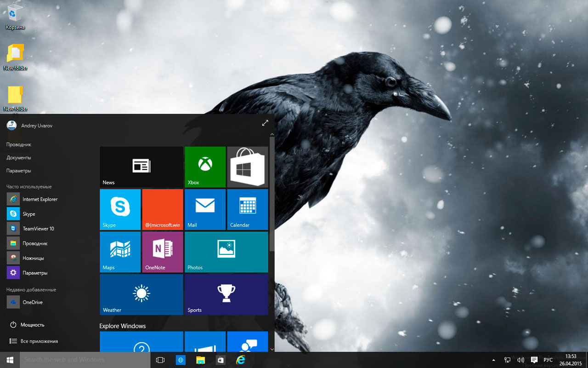
Task: Open the Store icon on the taskbar
Action: (x=220, y=360)
